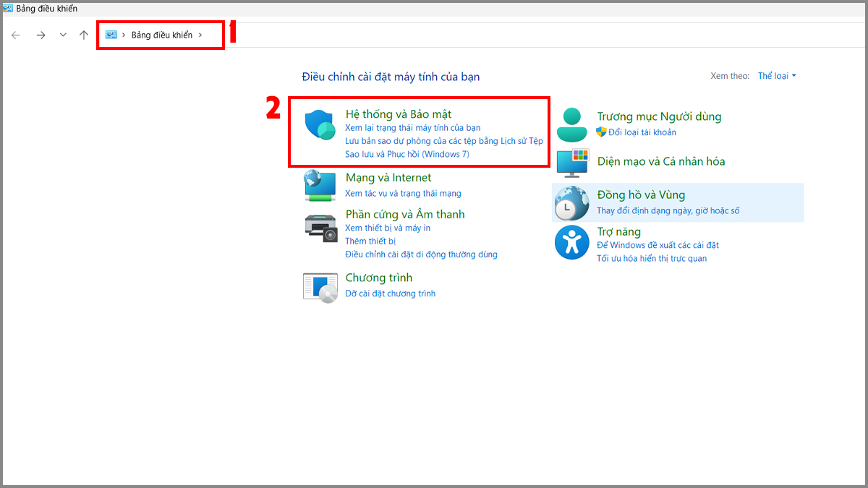Screen dimensions: 868x488
Task: Open Xem tác vụ và trạng thái mạng
Action: [403, 194]
